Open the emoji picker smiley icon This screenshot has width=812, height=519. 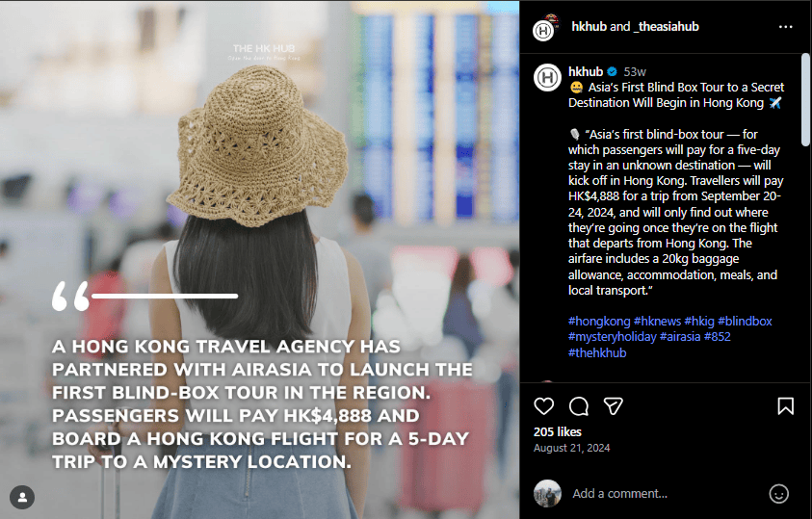tap(778, 494)
